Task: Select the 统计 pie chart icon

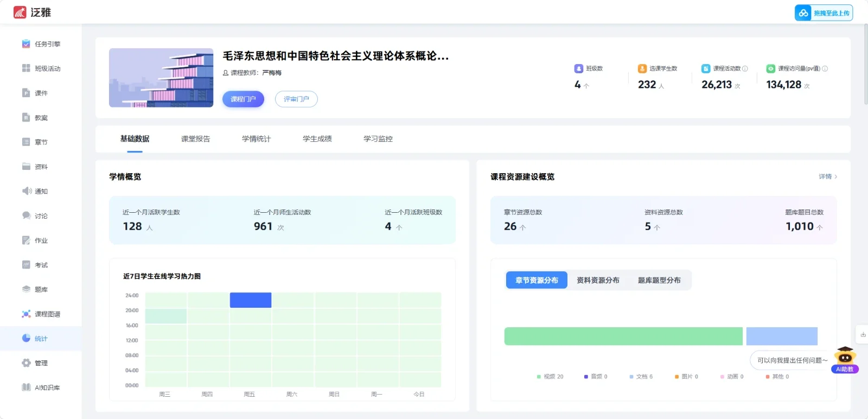Action: point(26,338)
